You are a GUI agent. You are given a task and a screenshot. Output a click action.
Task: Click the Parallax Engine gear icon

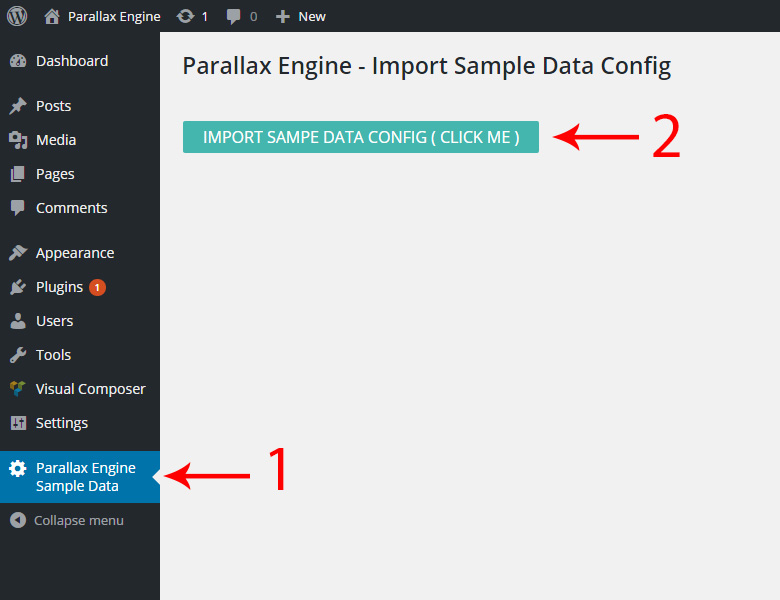click(x=17, y=468)
